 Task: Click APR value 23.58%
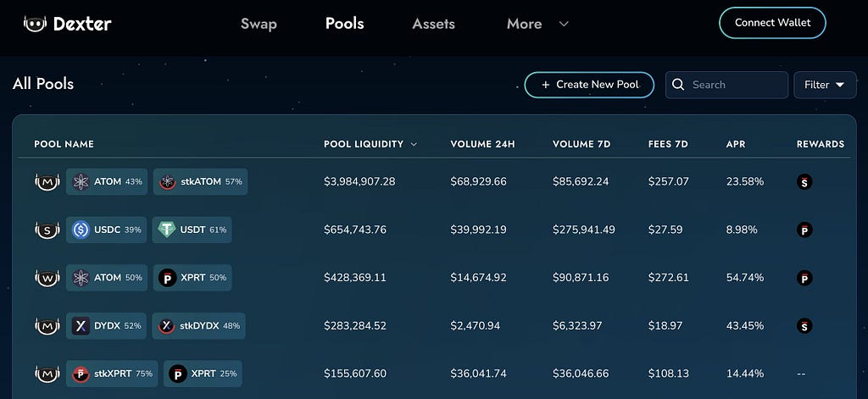[745, 181]
